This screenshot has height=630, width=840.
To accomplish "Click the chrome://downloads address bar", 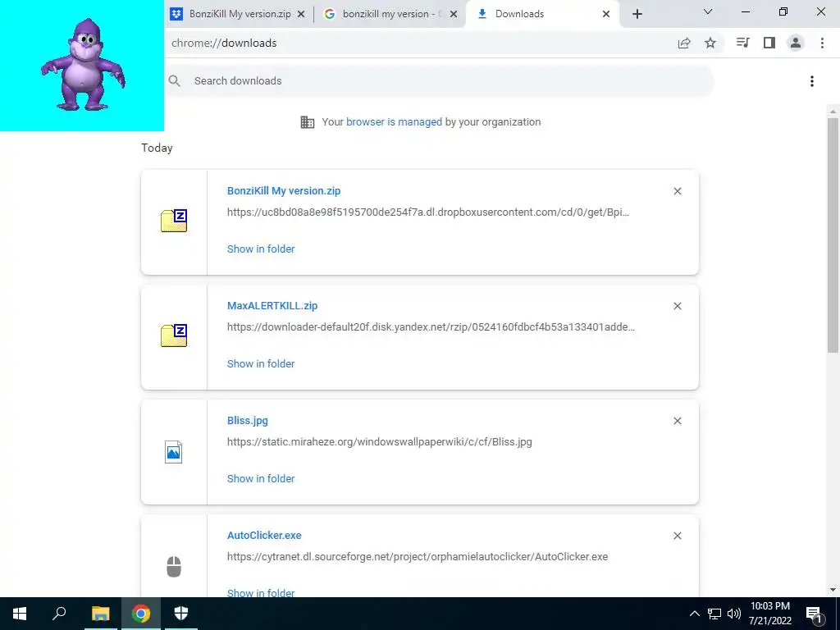I will point(418,43).
